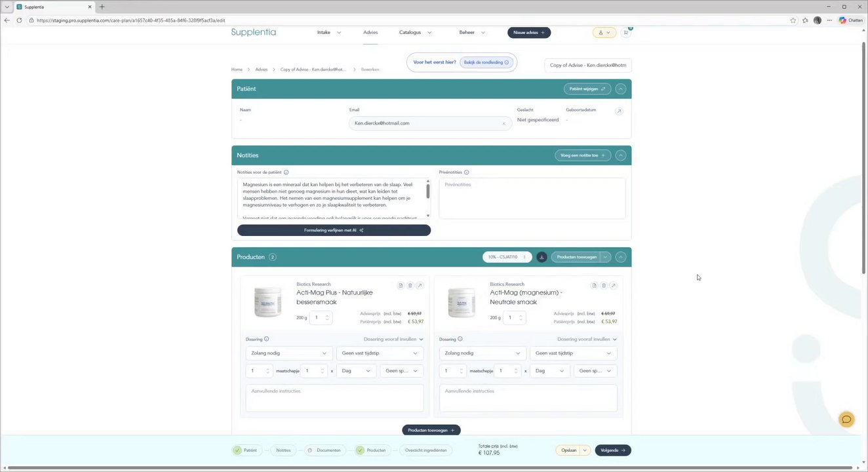Click Patiënt wijzigen button

pos(587,88)
